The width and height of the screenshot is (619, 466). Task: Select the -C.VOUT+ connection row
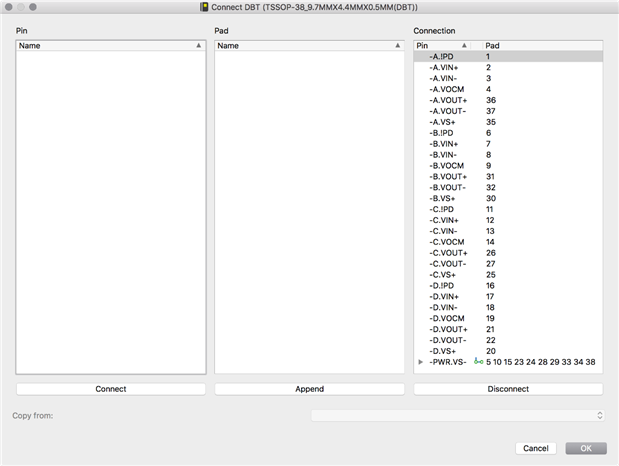pos(508,253)
